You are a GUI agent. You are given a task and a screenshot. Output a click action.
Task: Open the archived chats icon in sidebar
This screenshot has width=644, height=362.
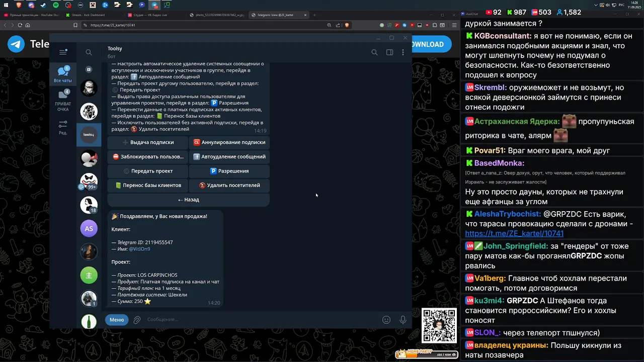(89, 69)
